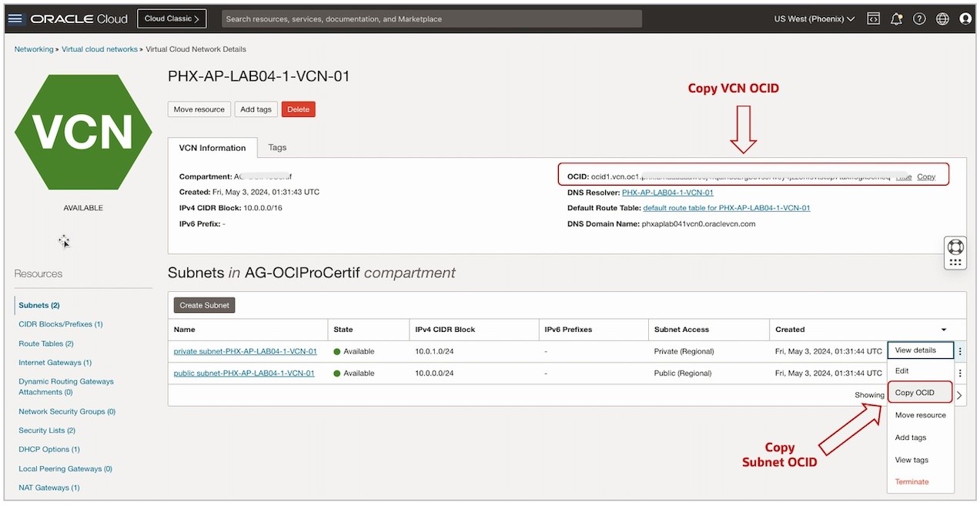Open Cloud Shell developer tools icon
Image resolution: width=980 pixels, height=506 pixels.
coord(873,18)
